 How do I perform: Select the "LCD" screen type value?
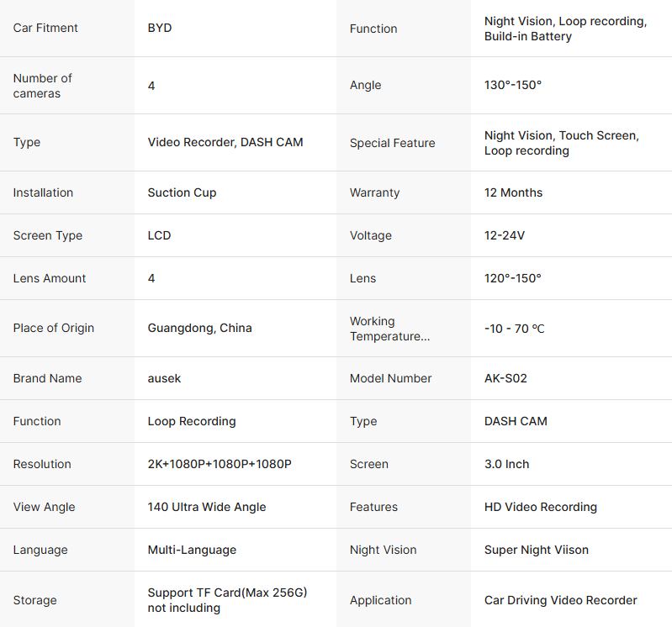[x=159, y=235]
